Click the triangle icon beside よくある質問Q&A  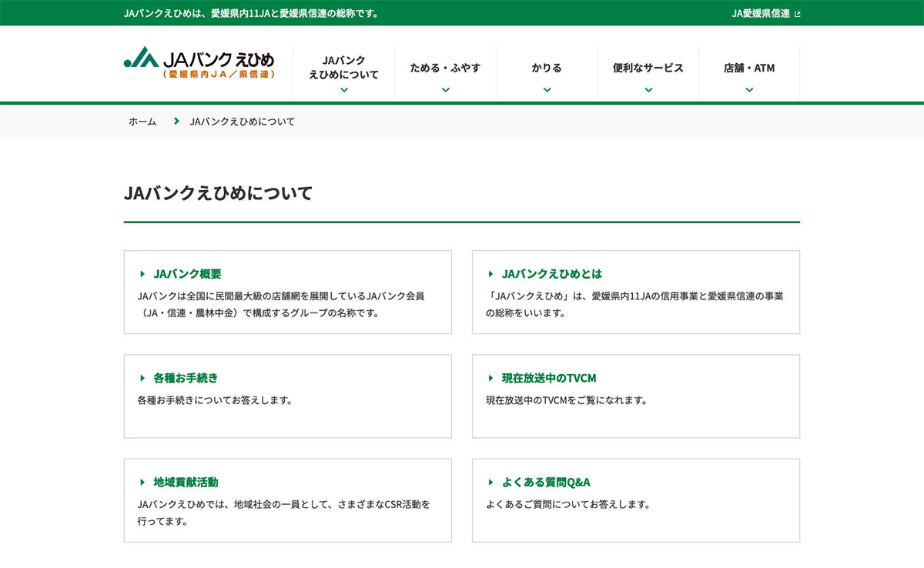(490, 483)
